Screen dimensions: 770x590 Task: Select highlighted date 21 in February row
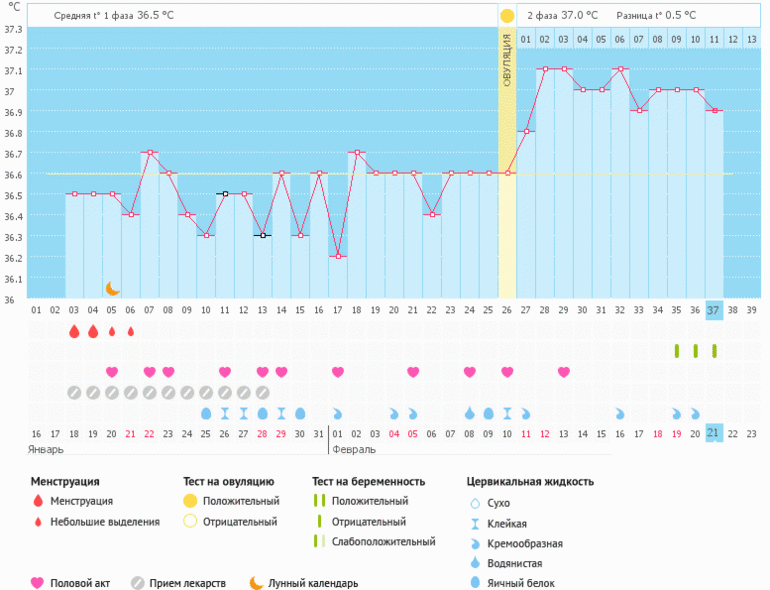(x=713, y=432)
